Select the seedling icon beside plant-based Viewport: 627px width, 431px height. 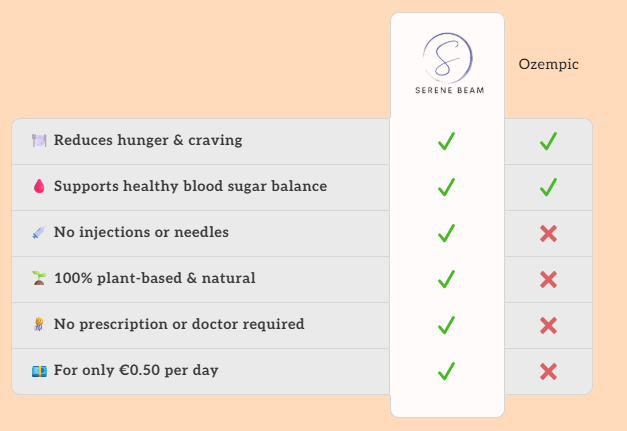click(39, 279)
